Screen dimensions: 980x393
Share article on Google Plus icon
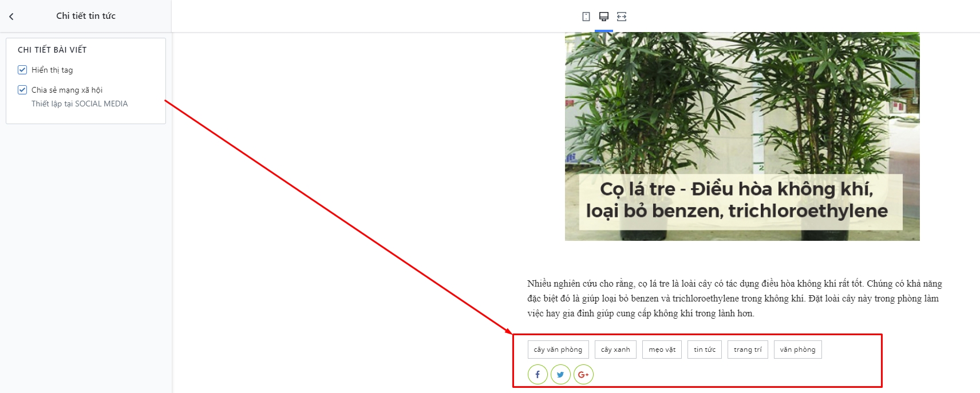pyautogui.click(x=583, y=375)
